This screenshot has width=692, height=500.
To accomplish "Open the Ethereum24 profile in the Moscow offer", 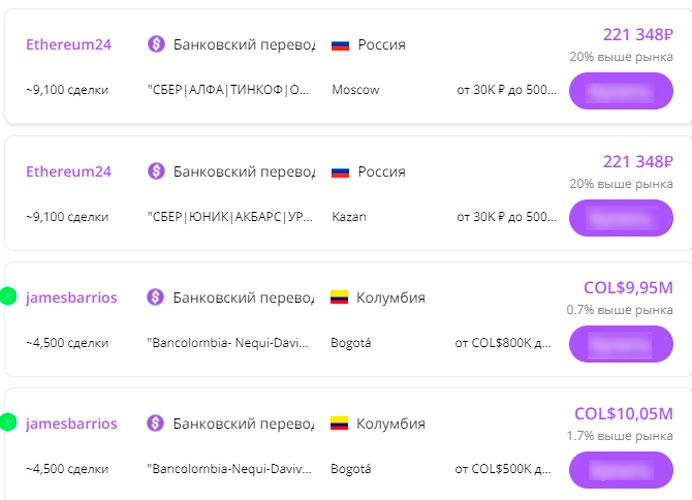I will [68, 45].
